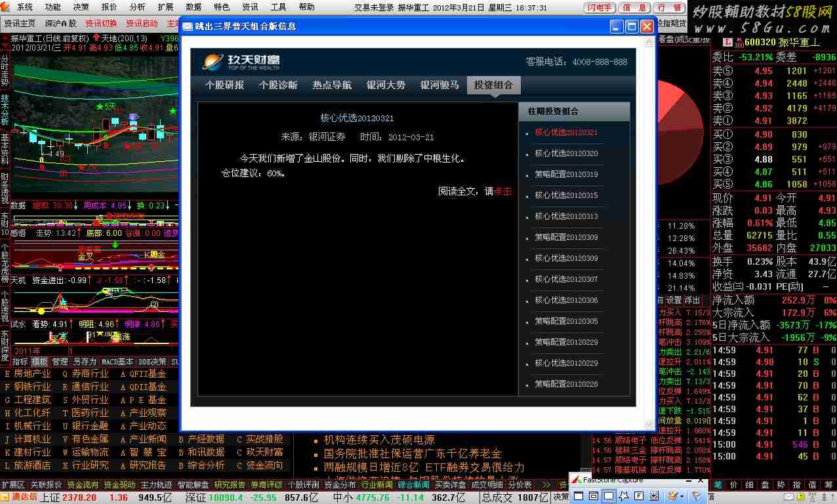
Task: Open the 热点导航 tab in the popup
Action: (332, 85)
